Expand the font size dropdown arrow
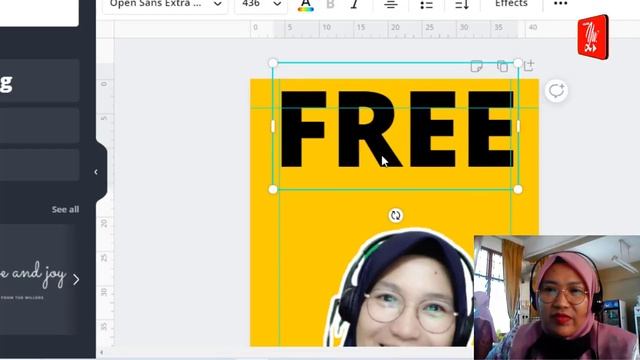The image size is (640, 360). pyautogui.click(x=277, y=4)
